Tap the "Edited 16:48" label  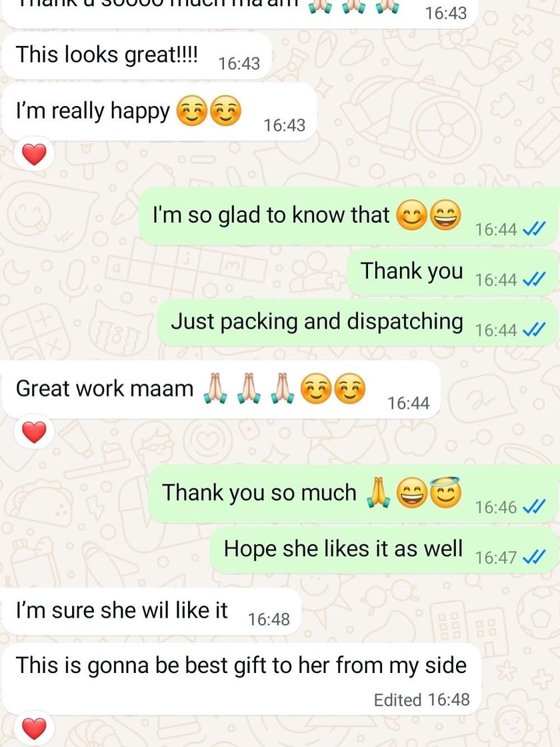pos(421,700)
